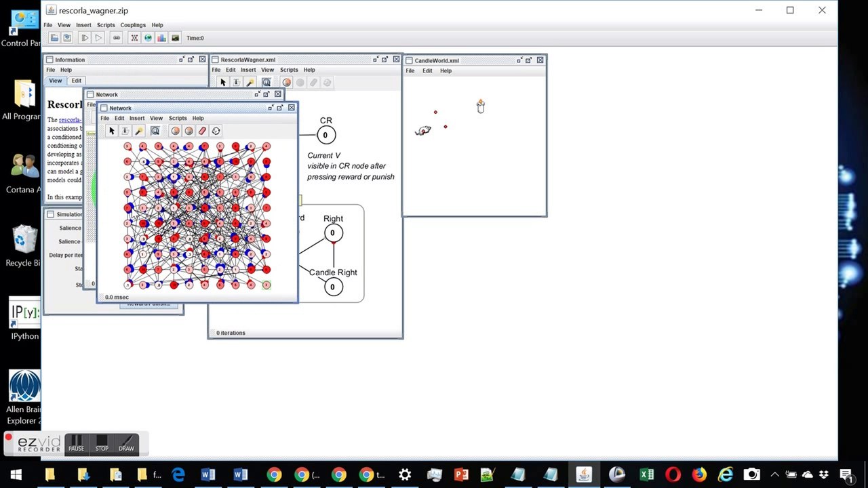Select wand tool in RescorlaWagner.xml toolbar

(x=250, y=83)
